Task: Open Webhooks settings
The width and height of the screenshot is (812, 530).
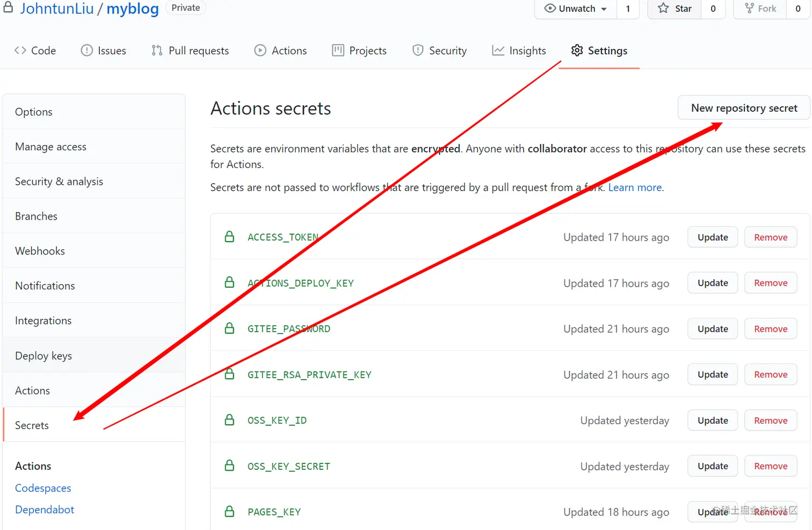Action: point(94,251)
